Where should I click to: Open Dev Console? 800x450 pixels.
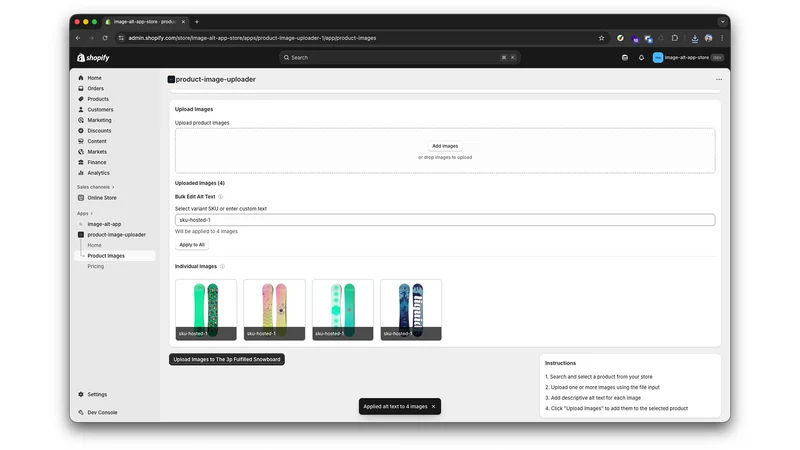point(102,413)
